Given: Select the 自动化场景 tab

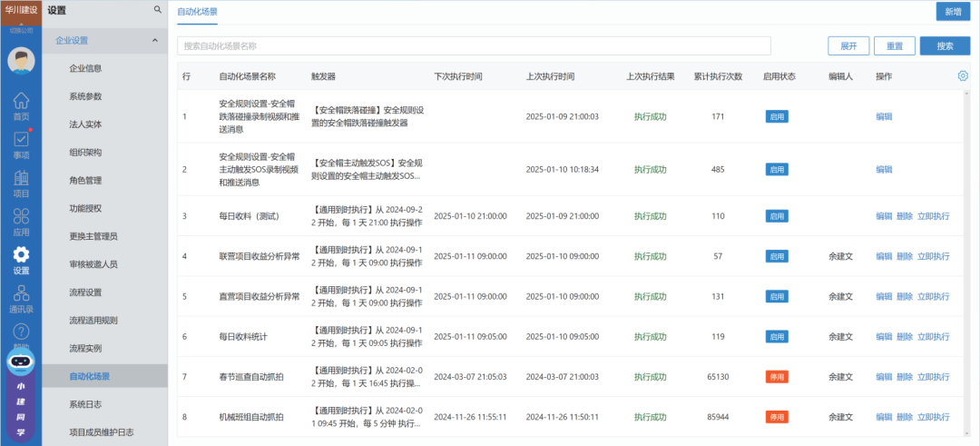Looking at the screenshot, I should (197, 12).
